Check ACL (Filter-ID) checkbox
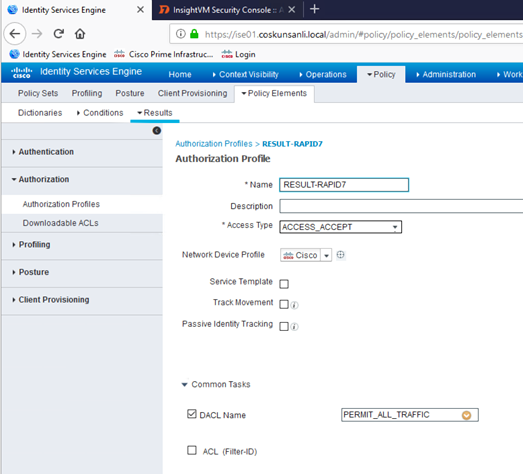 [192, 450]
